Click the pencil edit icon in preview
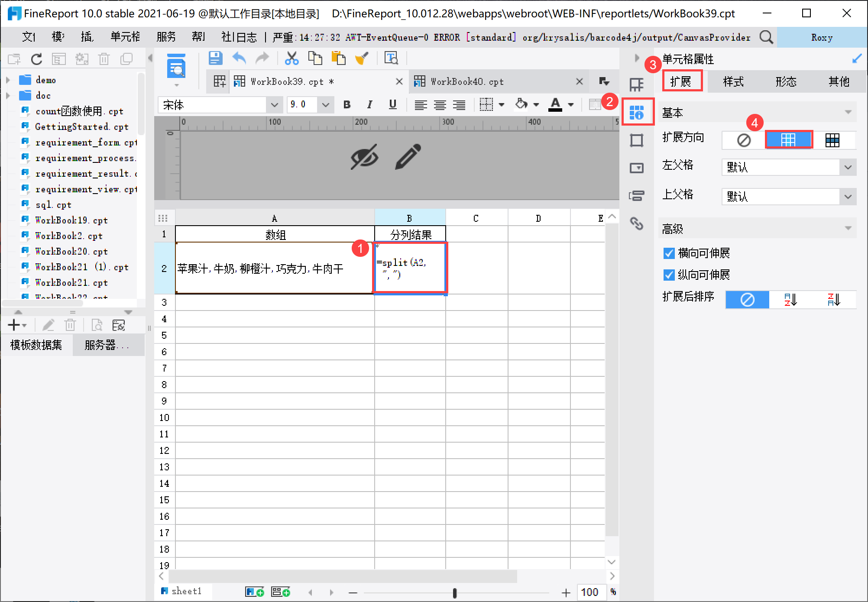The height and width of the screenshot is (602, 868). tap(408, 156)
